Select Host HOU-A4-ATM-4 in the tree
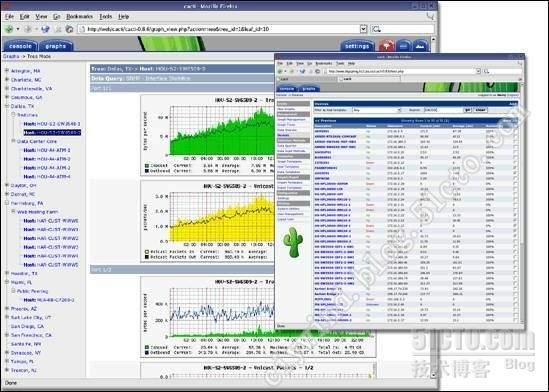549x392 pixels. tap(47, 176)
